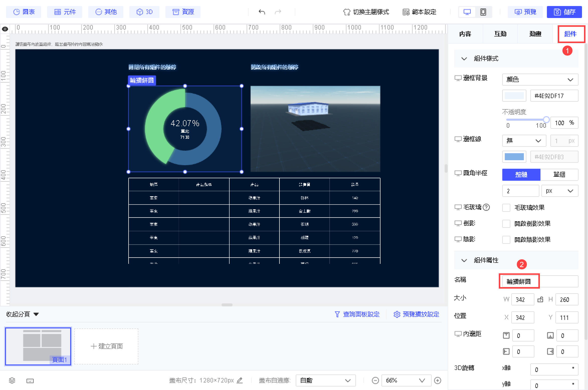The image size is (588, 390).
Task: Click the blue 邊框線 color swatch
Action: tap(514, 157)
